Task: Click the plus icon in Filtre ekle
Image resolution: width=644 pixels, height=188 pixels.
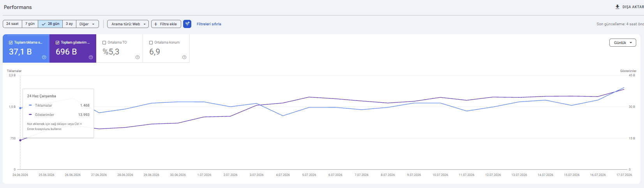Action: [x=156, y=24]
